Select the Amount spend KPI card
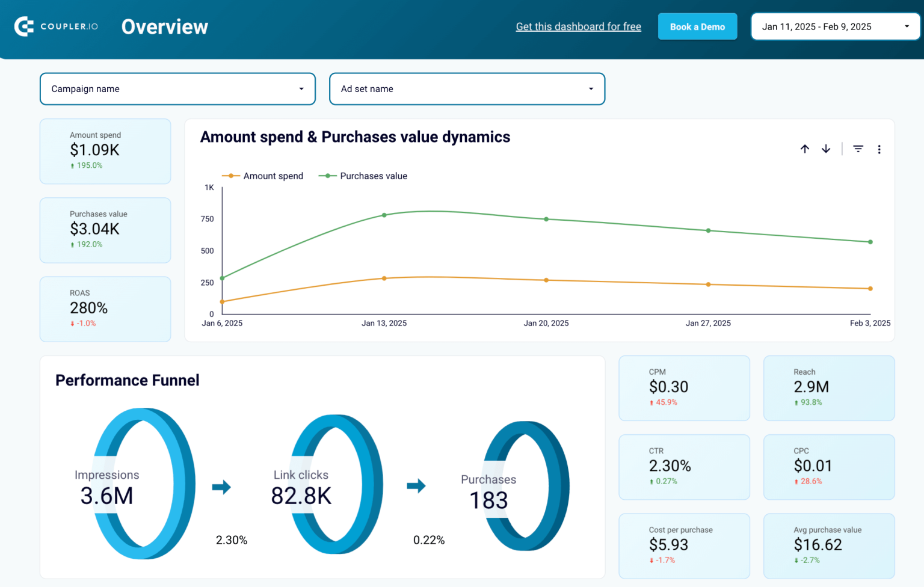This screenshot has width=924, height=587. [105, 151]
